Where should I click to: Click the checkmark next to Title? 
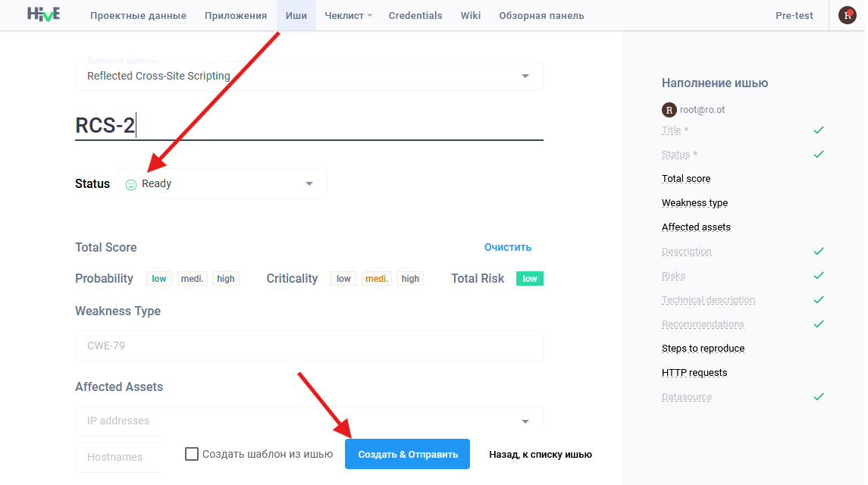tap(819, 130)
